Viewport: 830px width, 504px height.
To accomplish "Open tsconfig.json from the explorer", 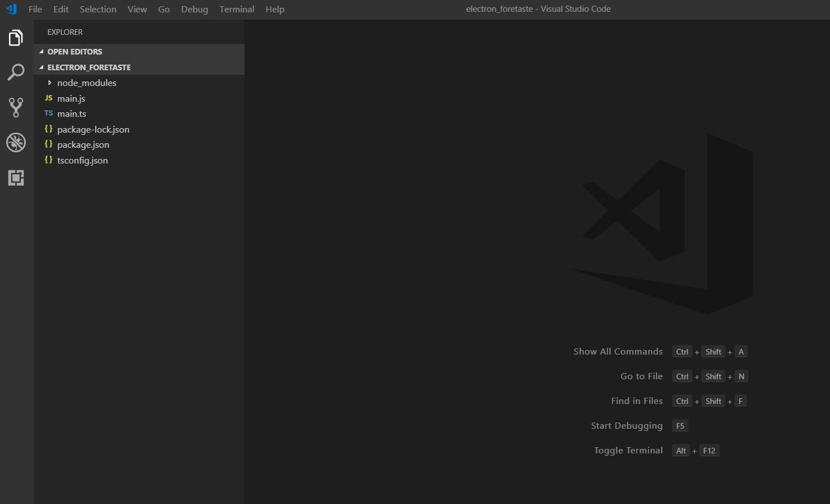I will point(82,160).
